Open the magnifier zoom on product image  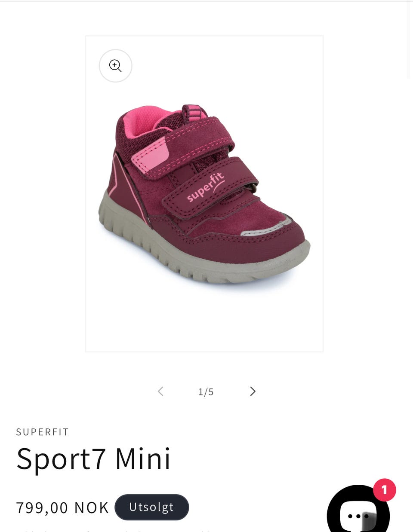click(x=115, y=66)
